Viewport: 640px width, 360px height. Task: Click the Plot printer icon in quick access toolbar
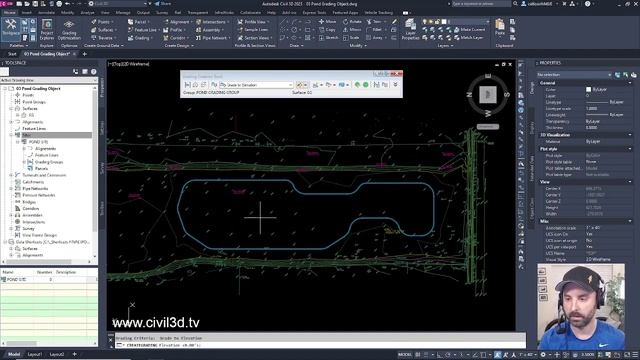click(59, 4)
